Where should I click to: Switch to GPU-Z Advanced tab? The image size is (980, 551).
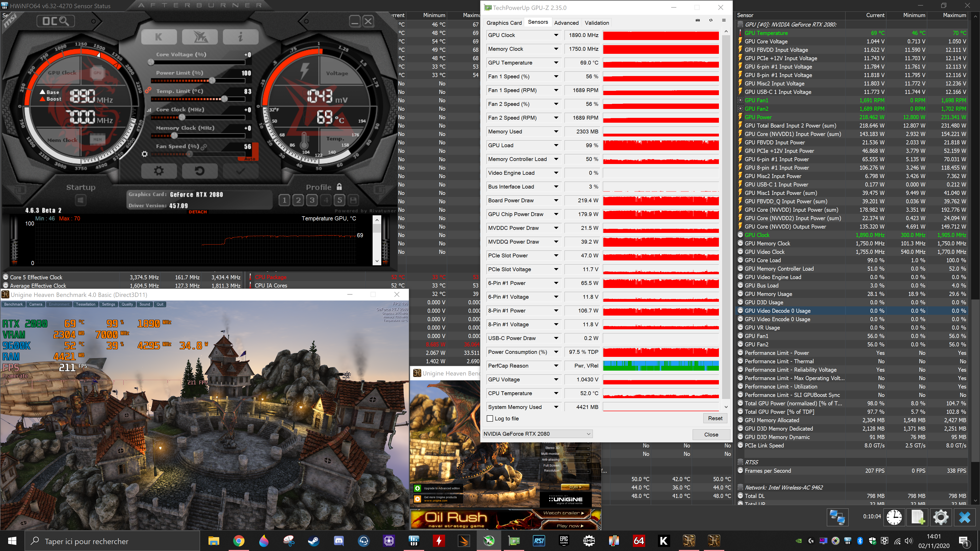(566, 23)
